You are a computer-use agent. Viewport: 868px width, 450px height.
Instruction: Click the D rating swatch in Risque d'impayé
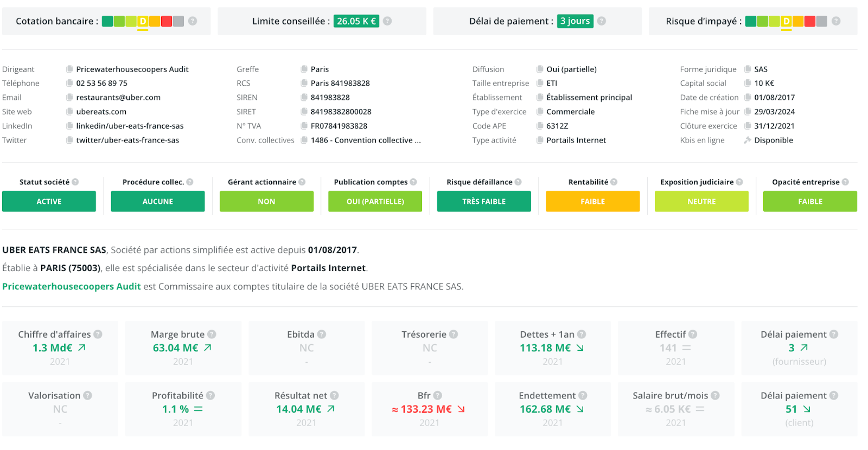click(786, 21)
